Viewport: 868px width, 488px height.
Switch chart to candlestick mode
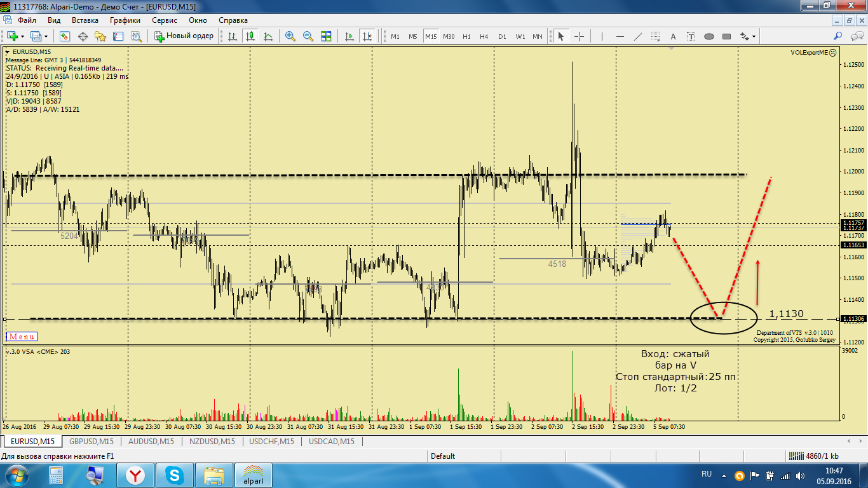(250, 36)
